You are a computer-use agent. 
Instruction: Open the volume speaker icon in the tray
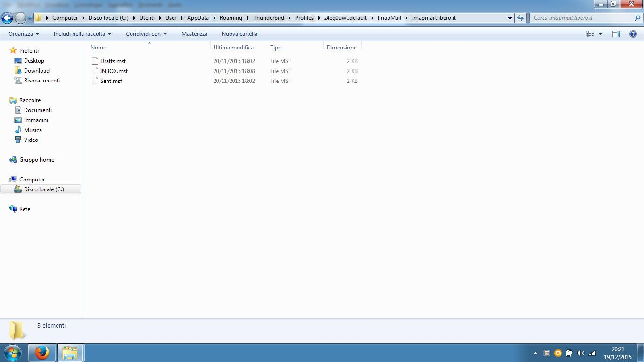click(x=580, y=353)
